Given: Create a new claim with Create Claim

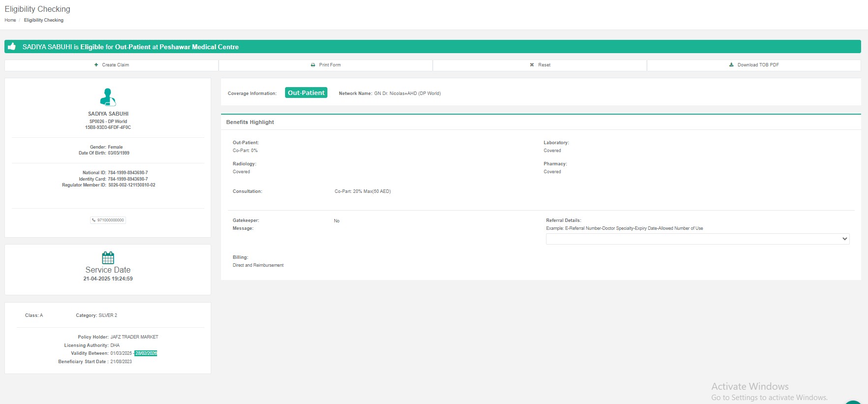Looking at the screenshot, I should tap(112, 65).
